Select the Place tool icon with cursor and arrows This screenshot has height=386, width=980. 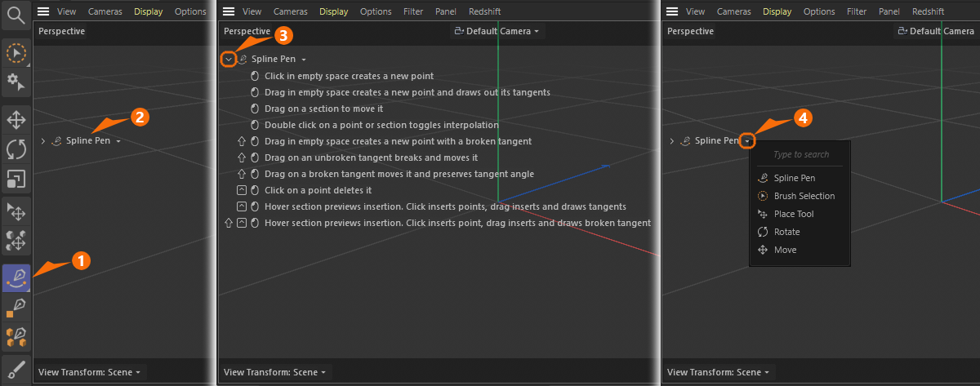[16, 211]
